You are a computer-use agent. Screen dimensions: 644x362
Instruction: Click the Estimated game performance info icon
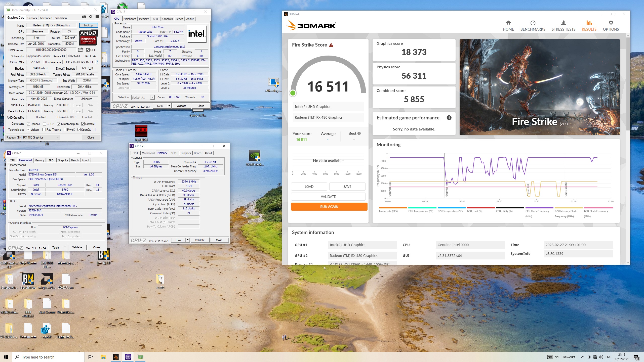[x=449, y=118]
